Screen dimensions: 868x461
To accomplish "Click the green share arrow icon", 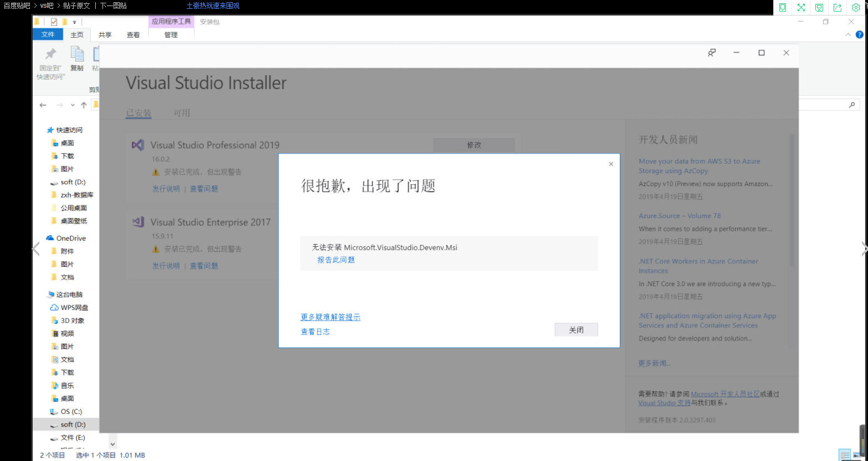I will pos(838,7).
